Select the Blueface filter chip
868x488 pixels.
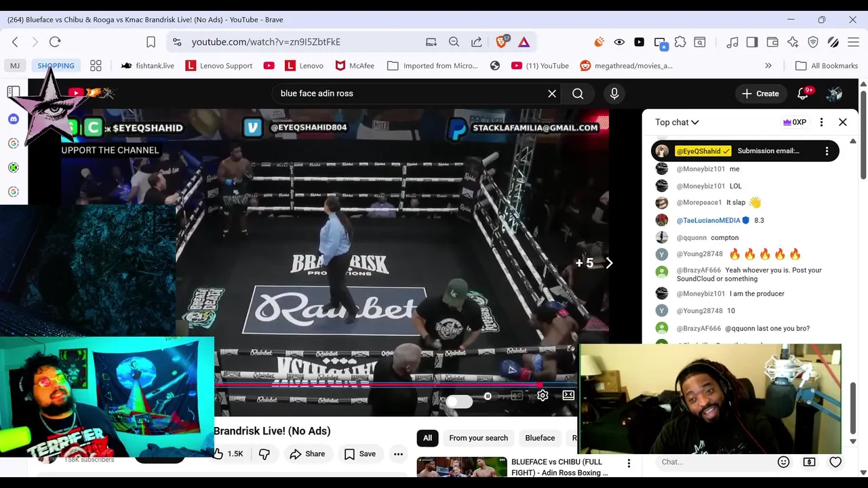[x=540, y=438]
